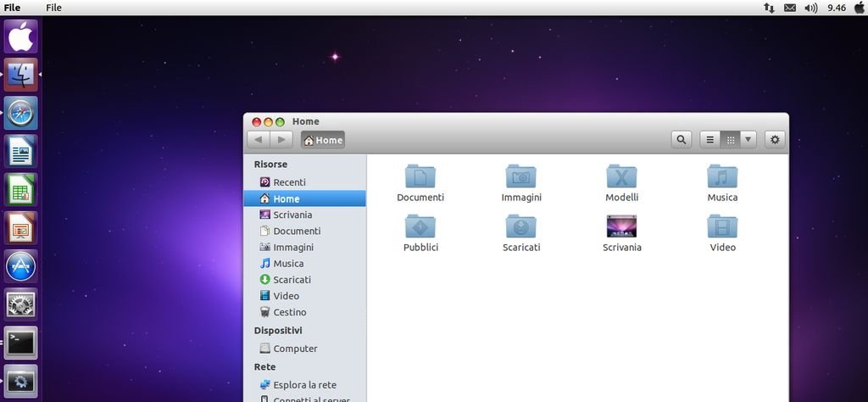The height and width of the screenshot is (402, 868).
Task: Select Scaricati in the sidebar
Action: tap(292, 280)
